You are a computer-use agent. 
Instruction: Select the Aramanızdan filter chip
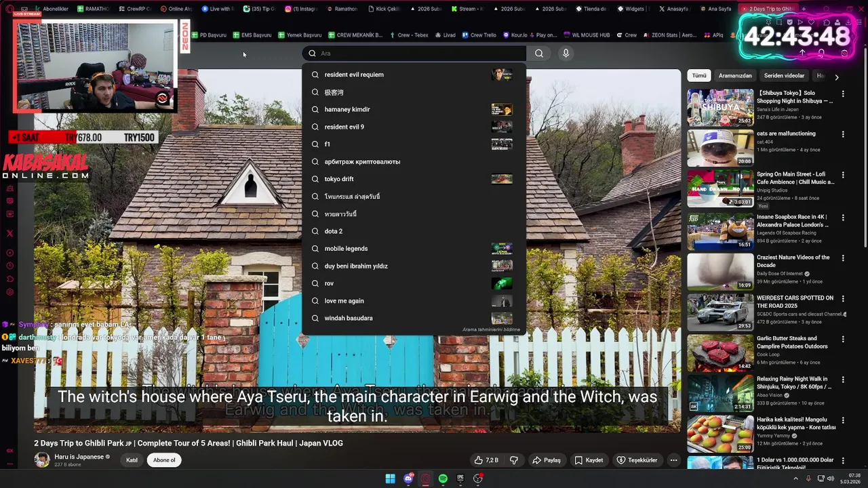click(x=735, y=76)
